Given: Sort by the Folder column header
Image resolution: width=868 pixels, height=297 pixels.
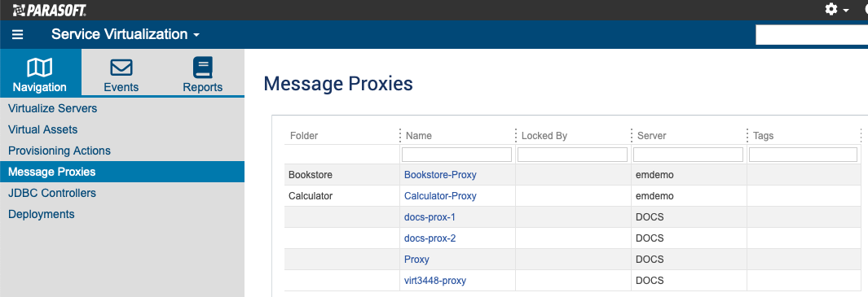Looking at the screenshot, I should pos(304,136).
